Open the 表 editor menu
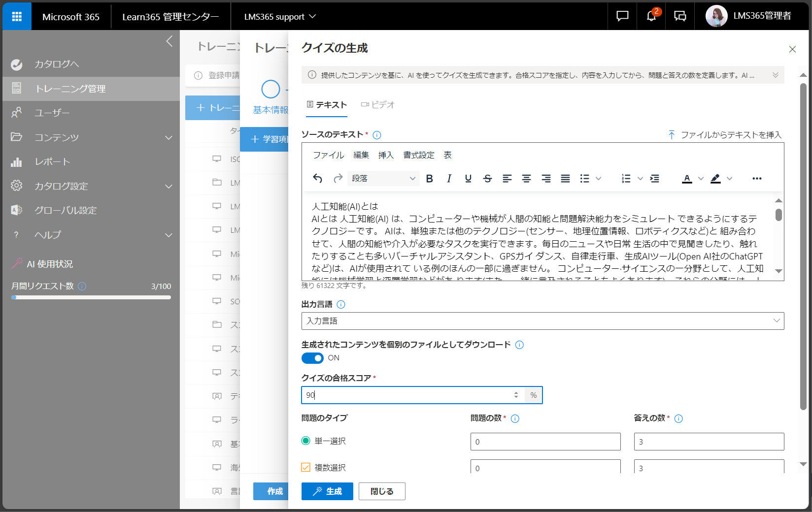 coord(447,155)
